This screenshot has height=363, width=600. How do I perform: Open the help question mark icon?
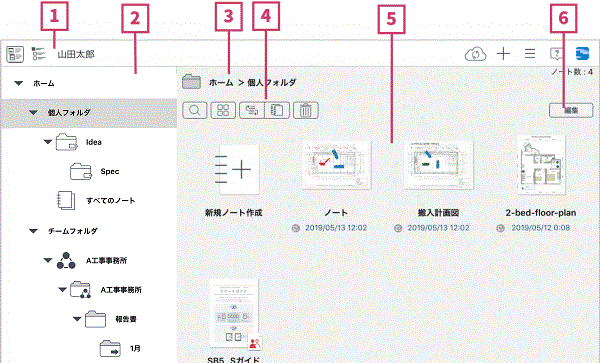point(556,54)
